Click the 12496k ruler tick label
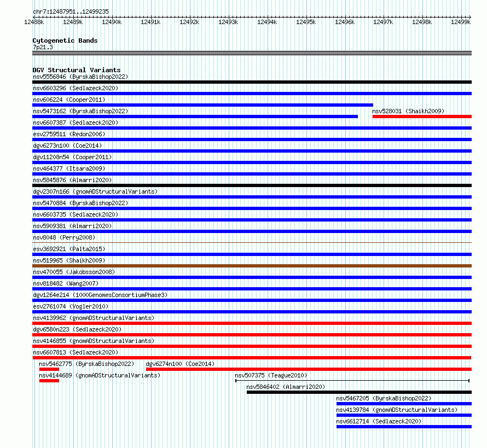The height and width of the screenshot is (448, 487). (345, 22)
